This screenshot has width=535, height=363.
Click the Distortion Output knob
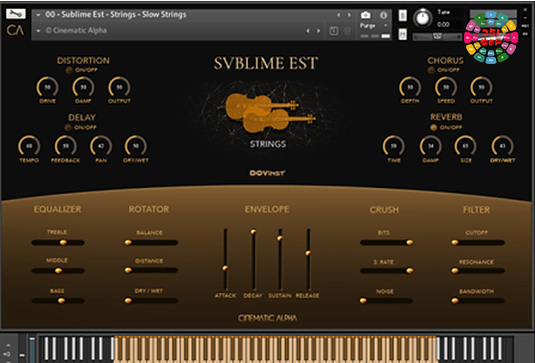point(119,87)
